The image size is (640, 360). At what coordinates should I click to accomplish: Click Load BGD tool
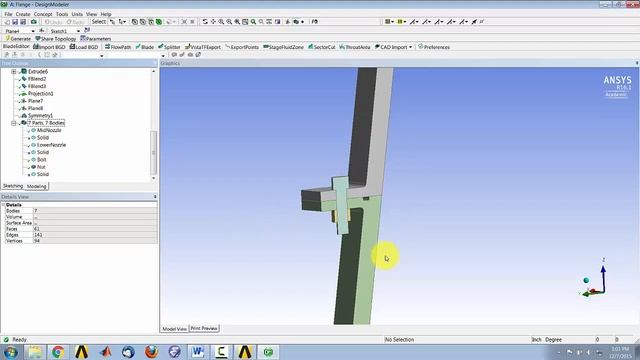point(84,47)
